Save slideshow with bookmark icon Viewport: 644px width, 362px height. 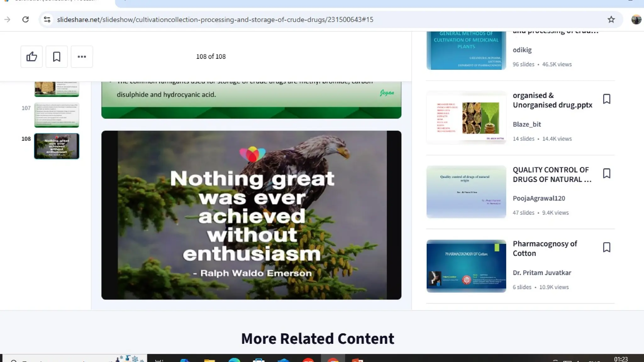coord(57,57)
